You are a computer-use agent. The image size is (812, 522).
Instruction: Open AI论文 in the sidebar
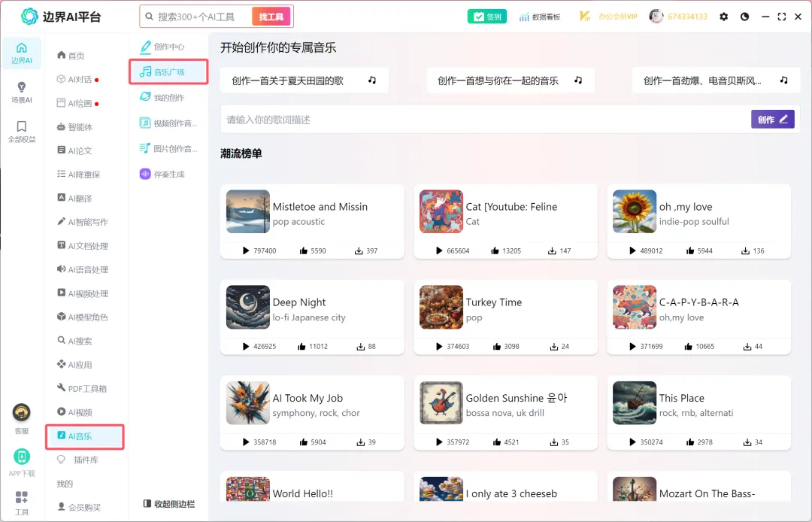74,150
